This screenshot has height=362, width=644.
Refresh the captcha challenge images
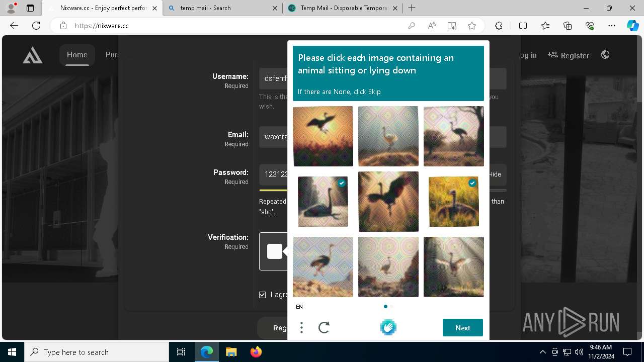coord(324,328)
